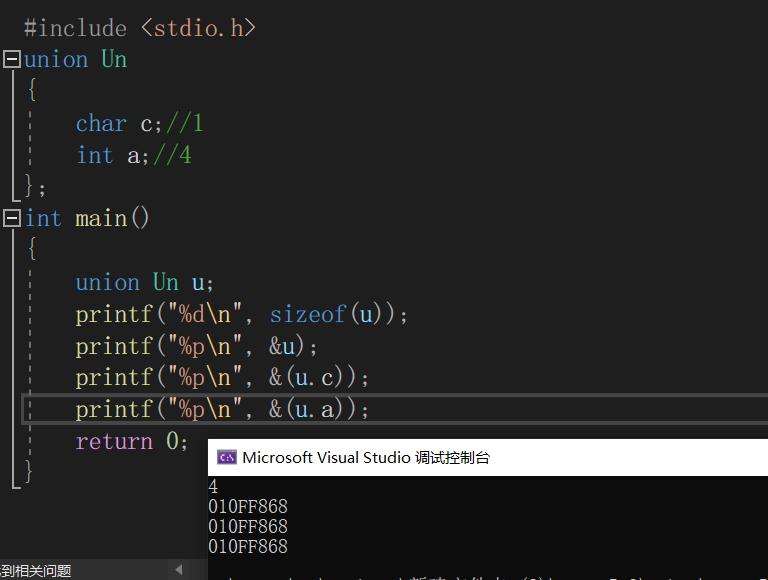The image size is (768, 580).
Task: Click the printf line with &(u.a)
Action: click(222, 409)
